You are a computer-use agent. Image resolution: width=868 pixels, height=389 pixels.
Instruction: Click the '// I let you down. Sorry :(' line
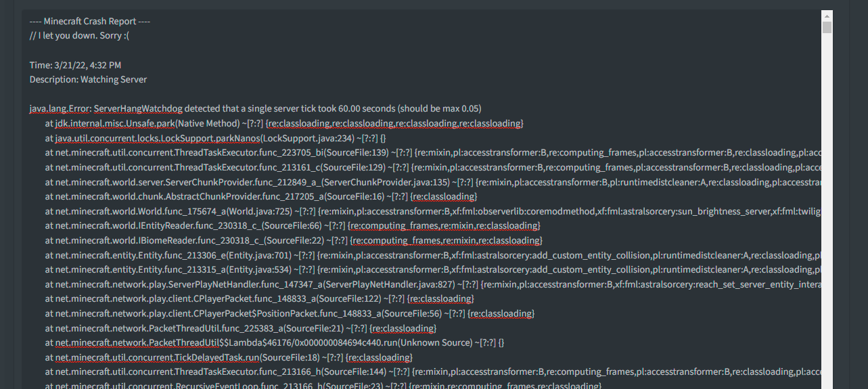79,35
